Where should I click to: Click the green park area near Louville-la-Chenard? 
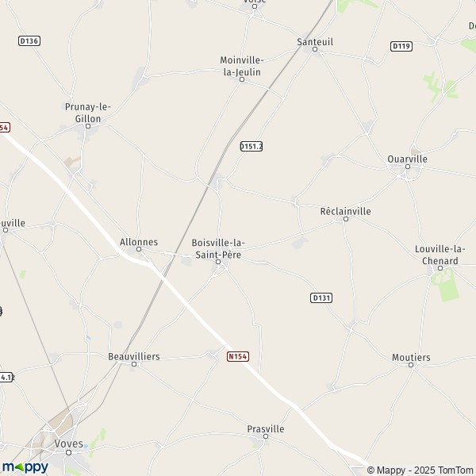pyautogui.click(x=445, y=285)
